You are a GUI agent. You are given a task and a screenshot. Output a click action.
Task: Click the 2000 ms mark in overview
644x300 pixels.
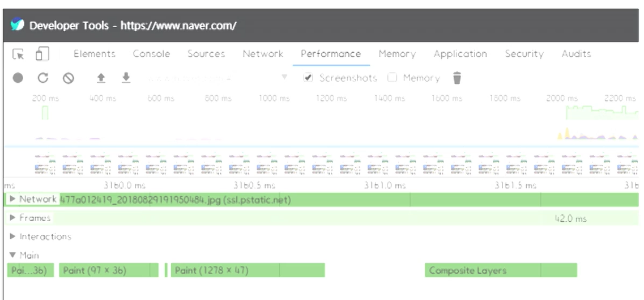562,98
